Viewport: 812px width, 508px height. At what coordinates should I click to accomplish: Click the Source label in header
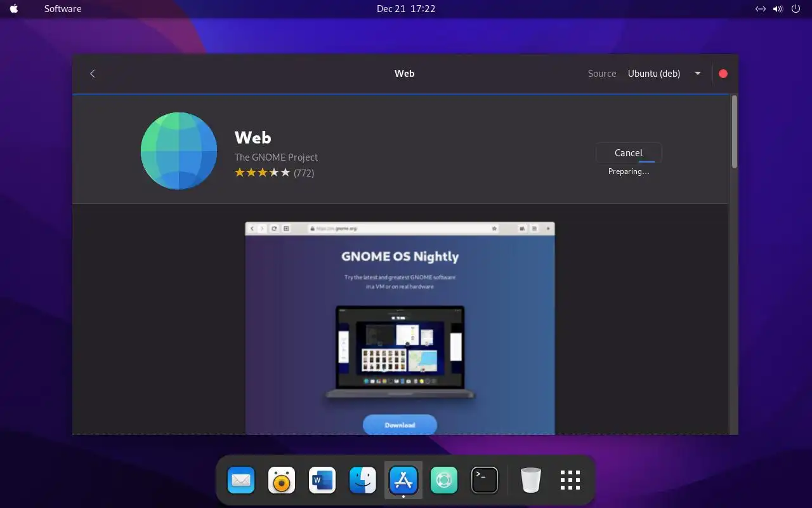[602, 74]
